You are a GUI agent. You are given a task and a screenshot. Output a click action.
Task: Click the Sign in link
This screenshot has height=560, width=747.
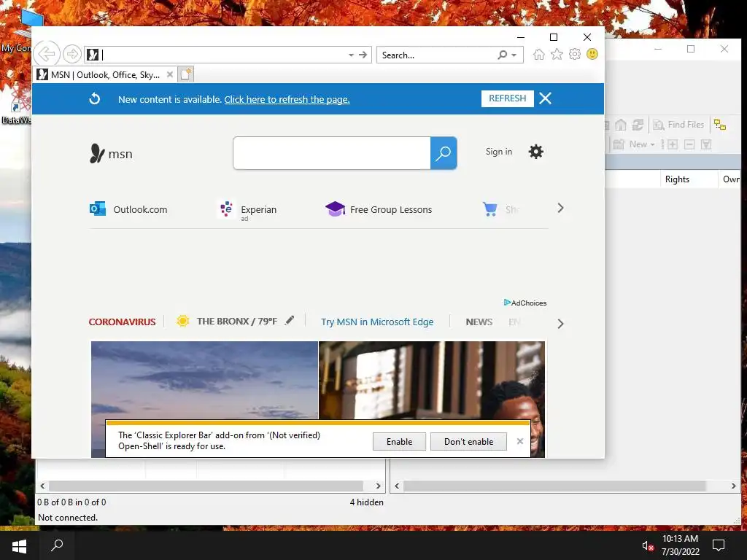click(x=499, y=152)
